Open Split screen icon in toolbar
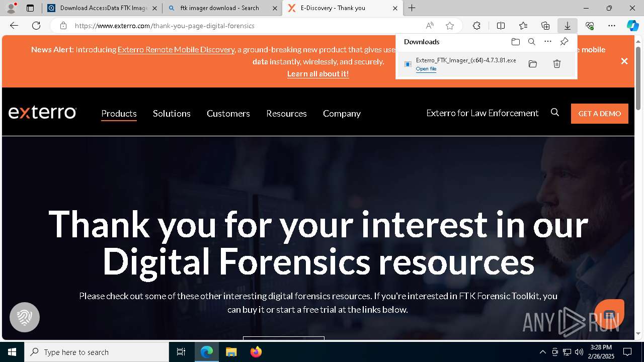Screen dimensions: 644x362 501,26
